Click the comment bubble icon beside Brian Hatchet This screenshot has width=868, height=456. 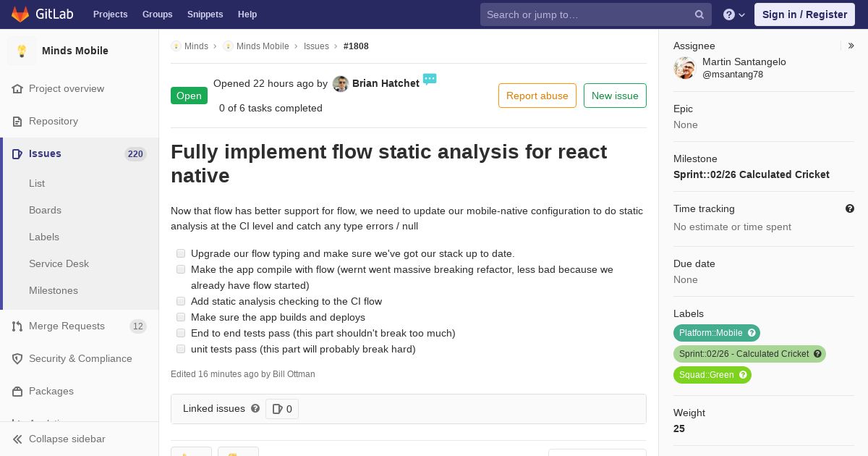(430, 79)
